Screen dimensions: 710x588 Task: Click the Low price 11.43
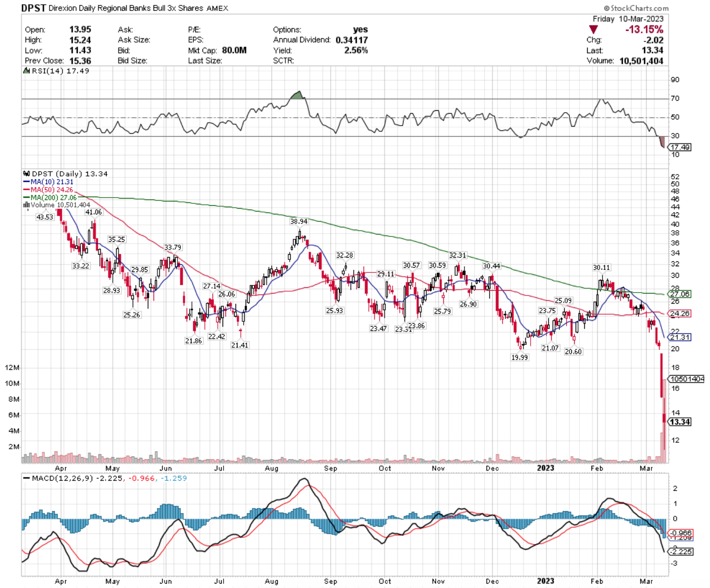80,50
